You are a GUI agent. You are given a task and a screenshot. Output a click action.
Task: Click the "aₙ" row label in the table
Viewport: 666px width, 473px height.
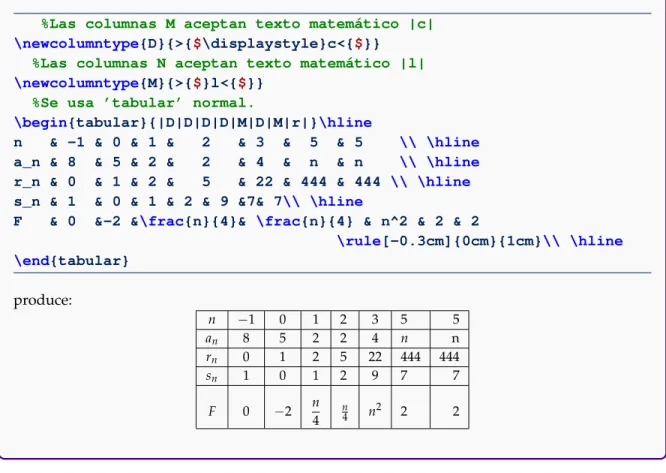(x=212, y=339)
